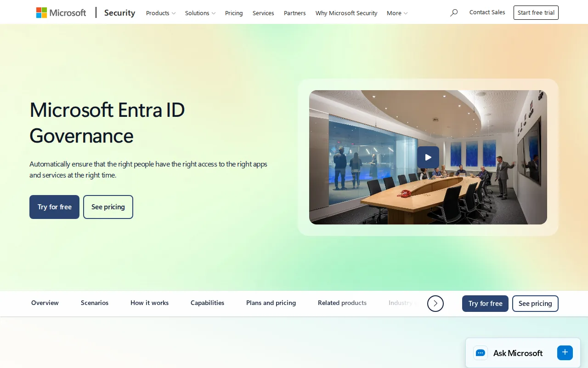The image size is (588, 368).
Task: Click the conference room video thumbnail
Action: 428,157
